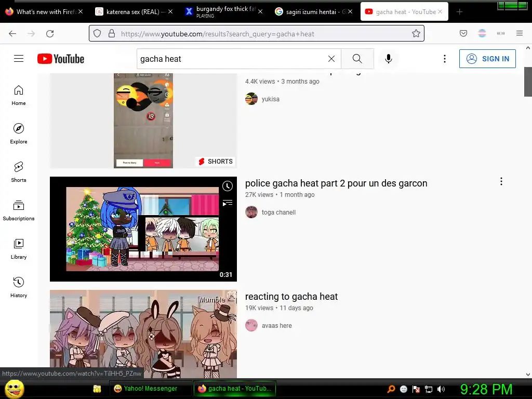Toggle the YouTube guide hamburger menu

click(19, 59)
